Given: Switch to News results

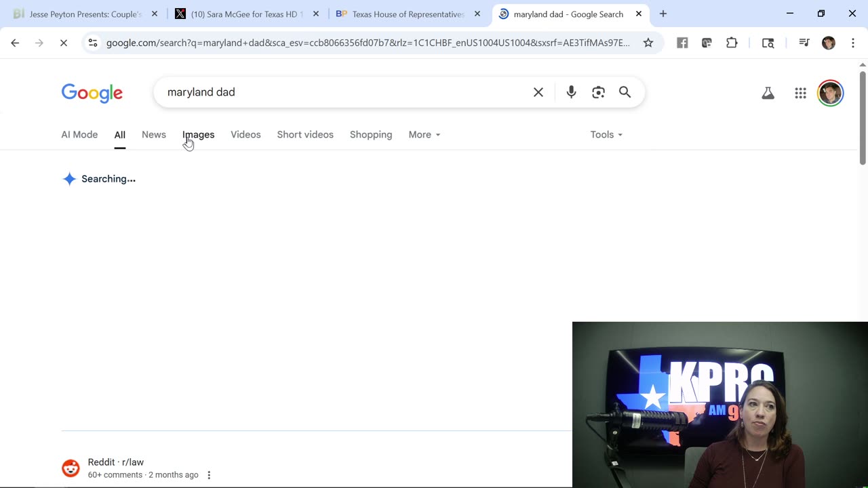Looking at the screenshot, I should pyautogui.click(x=154, y=134).
